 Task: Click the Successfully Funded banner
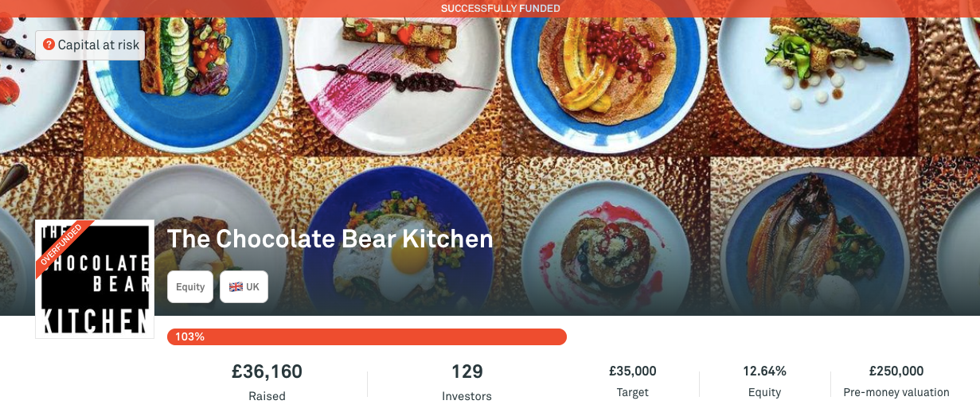tap(500, 9)
